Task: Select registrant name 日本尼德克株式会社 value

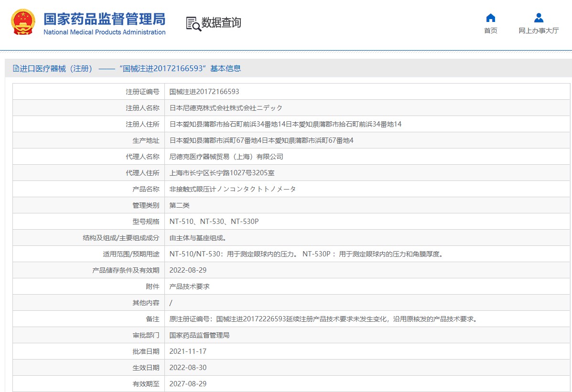Action: click(226, 108)
